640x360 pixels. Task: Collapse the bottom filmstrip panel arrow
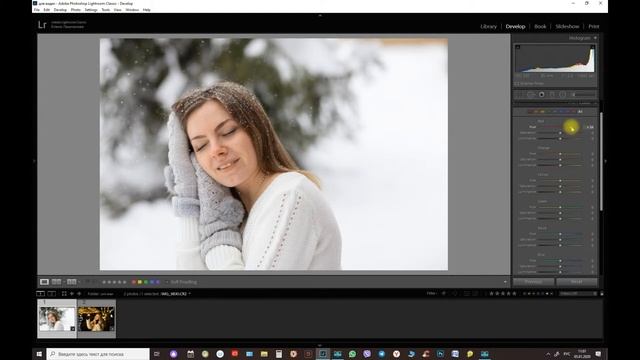(x=320, y=345)
